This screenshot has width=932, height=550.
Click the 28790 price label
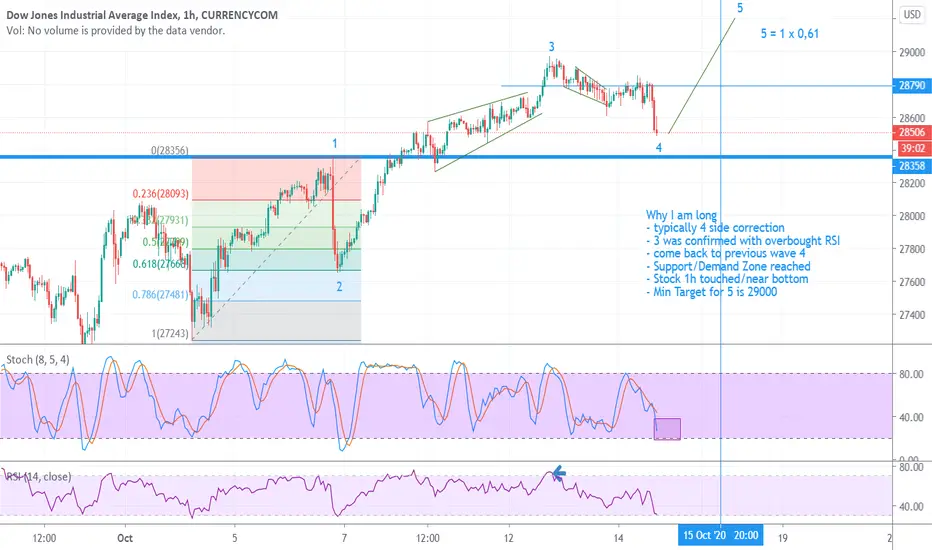pyautogui.click(x=912, y=86)
